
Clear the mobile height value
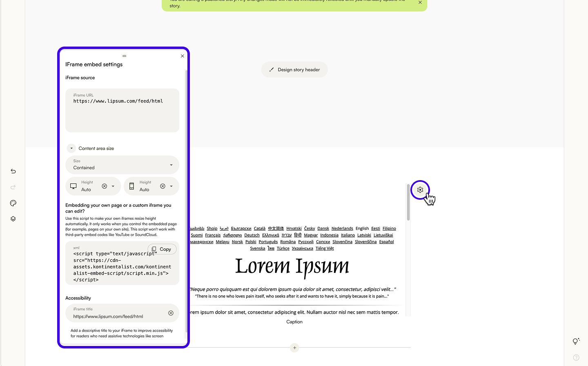(x=163, y=186)
